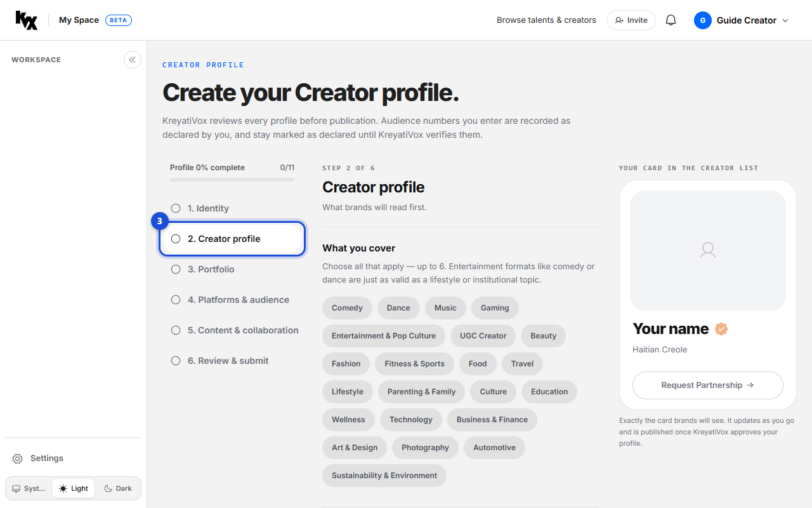This screenshot has height=508, width=812.
Task: Click the Settings gear icon
Action: 18,458
